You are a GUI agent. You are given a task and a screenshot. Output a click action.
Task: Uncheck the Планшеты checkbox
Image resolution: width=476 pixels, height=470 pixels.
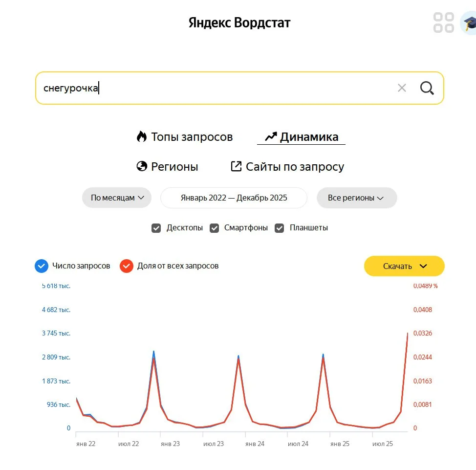[280, 228]
